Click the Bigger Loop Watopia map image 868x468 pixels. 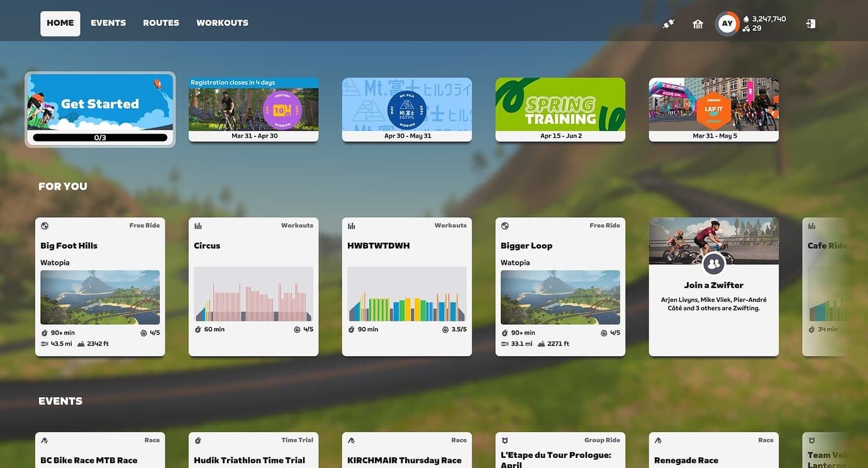click(560, 297)
